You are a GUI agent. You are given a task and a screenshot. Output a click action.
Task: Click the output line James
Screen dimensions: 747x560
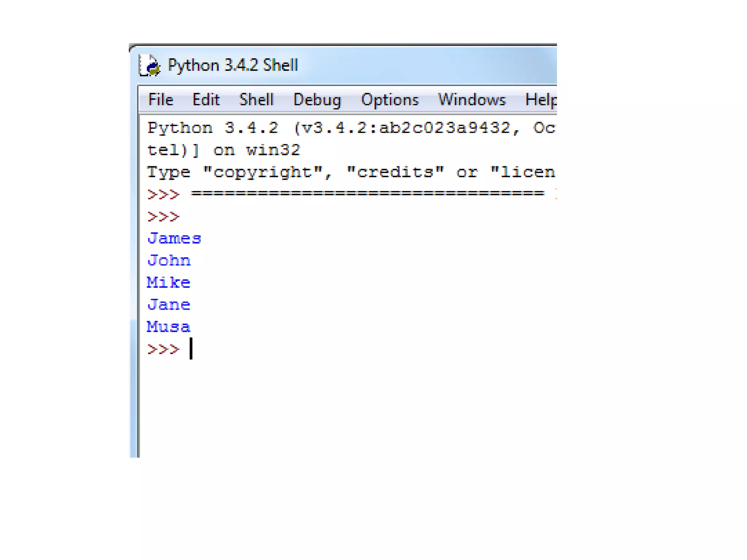174,239
